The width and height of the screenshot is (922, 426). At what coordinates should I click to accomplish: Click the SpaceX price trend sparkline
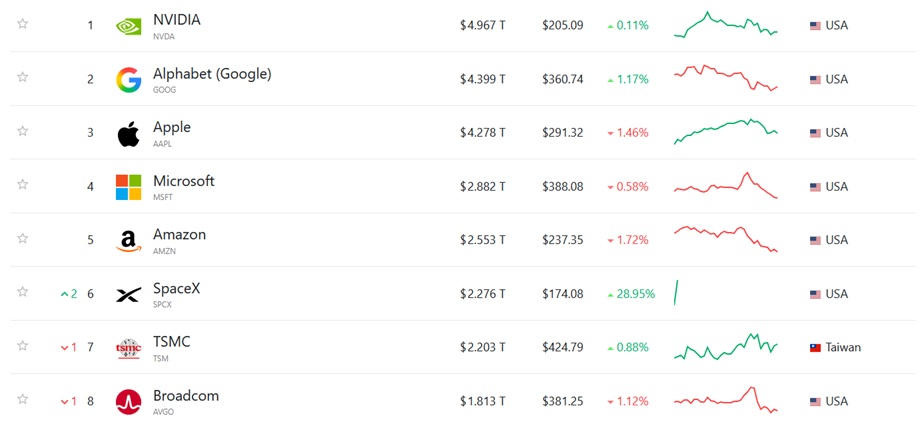point(676,292)
